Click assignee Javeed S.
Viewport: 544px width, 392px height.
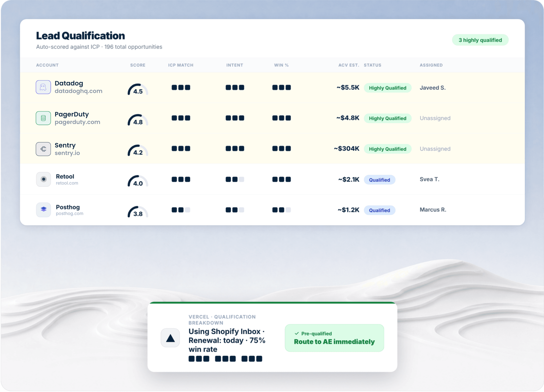[x=433, y=88]
